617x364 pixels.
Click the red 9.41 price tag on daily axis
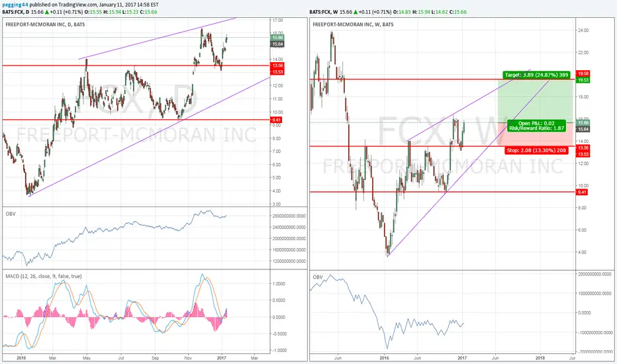pos(276,120)
